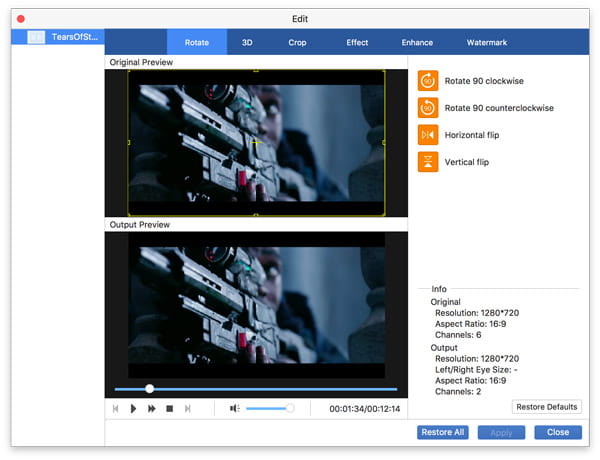600x460 pixels.
Task: Click the Apply button
Action: pos(501,432)
